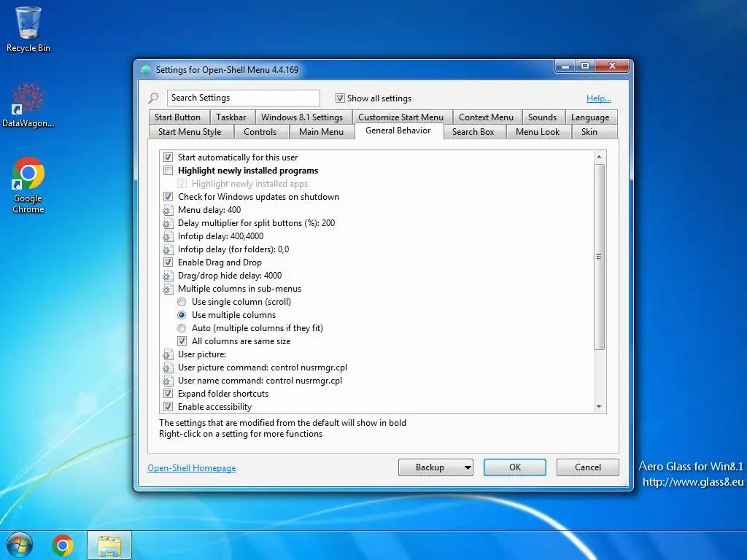Select Drag/drop hide delay: 4000 row
This screenshot has height=560, width=747.
click(230, 276)
